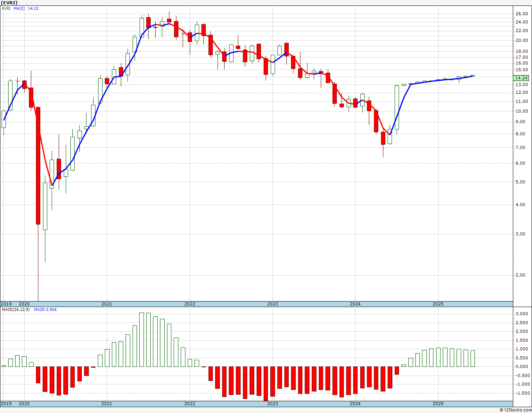
Task: Click 2024 on the MACD time axis
Action: [x=355, y=404]
